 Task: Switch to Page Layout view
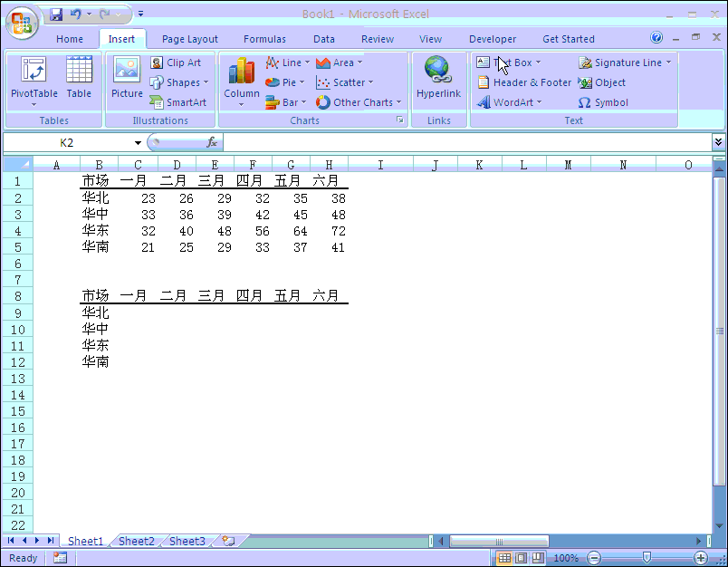[x=521, y=558]
